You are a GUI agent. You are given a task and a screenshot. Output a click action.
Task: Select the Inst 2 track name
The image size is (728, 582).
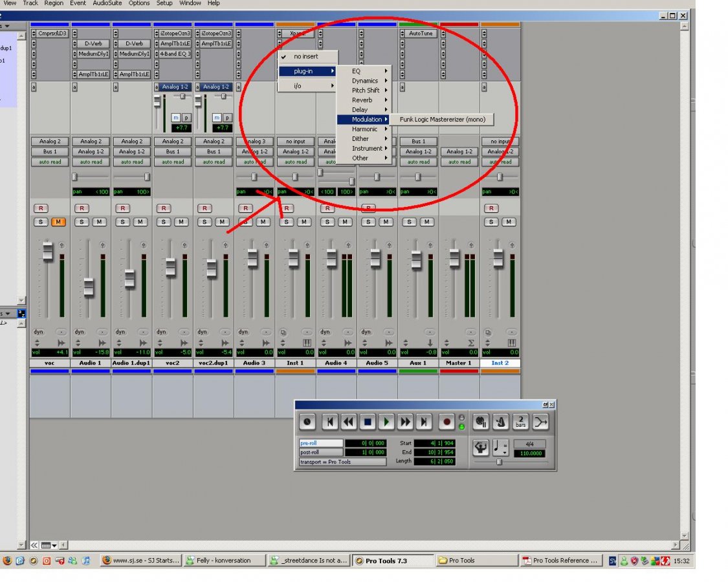pos(500,363)
